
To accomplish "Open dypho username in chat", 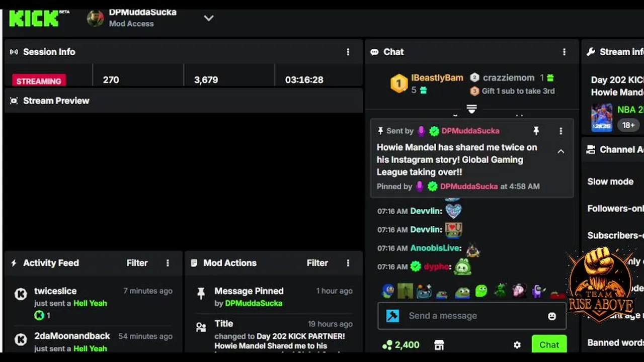I will coord(436,266).
